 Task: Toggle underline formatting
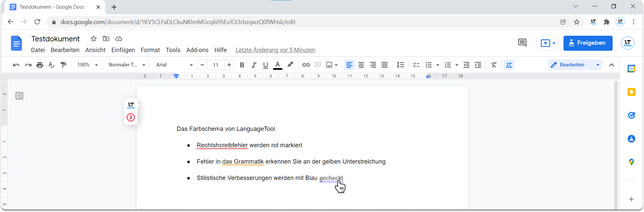(x=266, y=65)
